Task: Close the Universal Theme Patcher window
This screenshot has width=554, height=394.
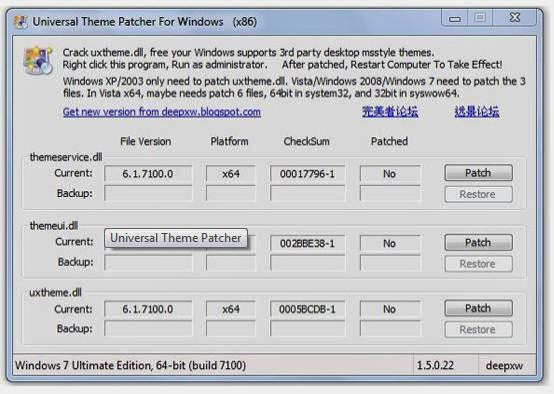Action: [515, 17]
